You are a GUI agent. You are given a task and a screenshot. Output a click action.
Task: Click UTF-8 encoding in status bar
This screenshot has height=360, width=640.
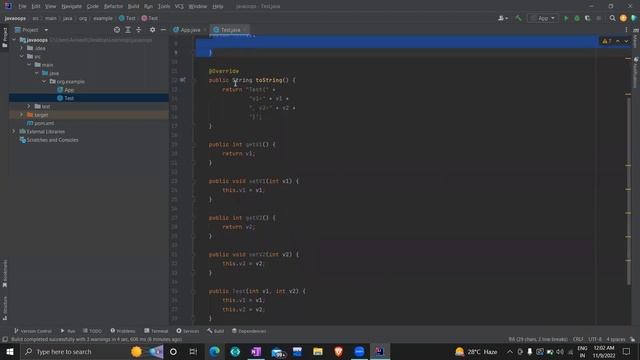[595, 339]
